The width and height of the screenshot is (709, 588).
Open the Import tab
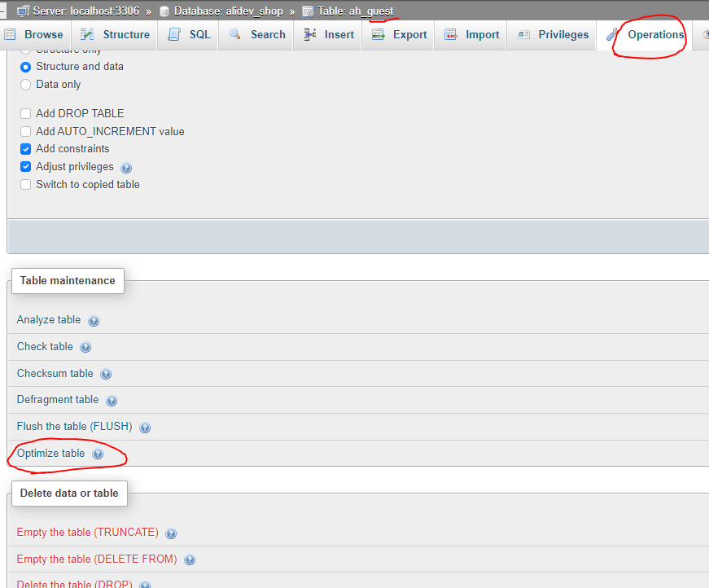(470, 35)
